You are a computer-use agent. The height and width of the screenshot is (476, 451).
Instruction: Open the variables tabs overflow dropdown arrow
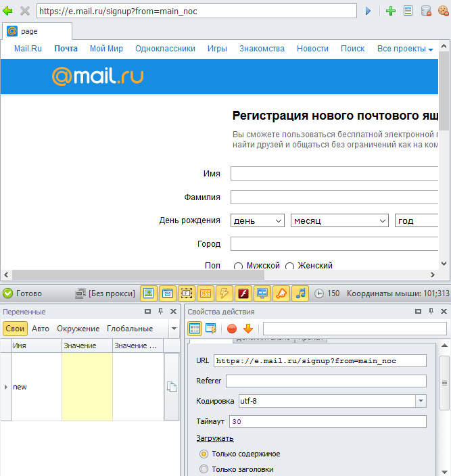tap(174, 329)
